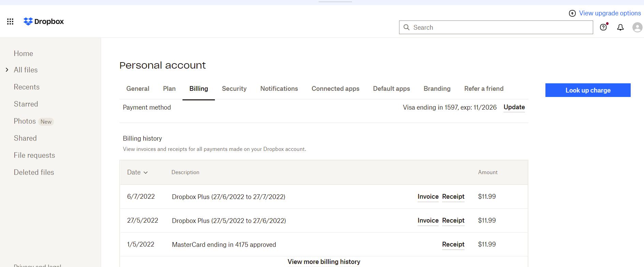Viewport: 644px width, 267px height.
Task: Open All files in sidebar
Action: [26, 70]
